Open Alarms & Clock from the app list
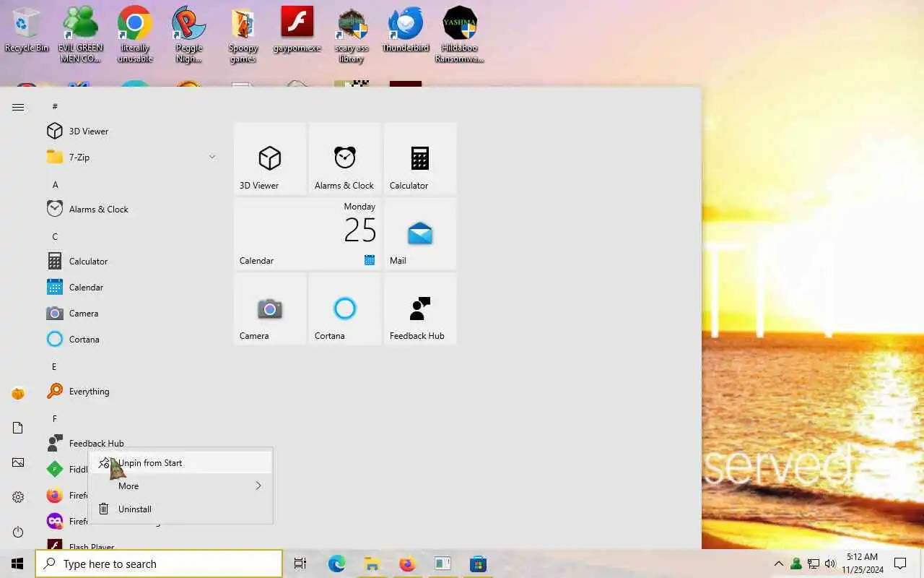Screen dimensions: 924x578 [x=131, y=209]
